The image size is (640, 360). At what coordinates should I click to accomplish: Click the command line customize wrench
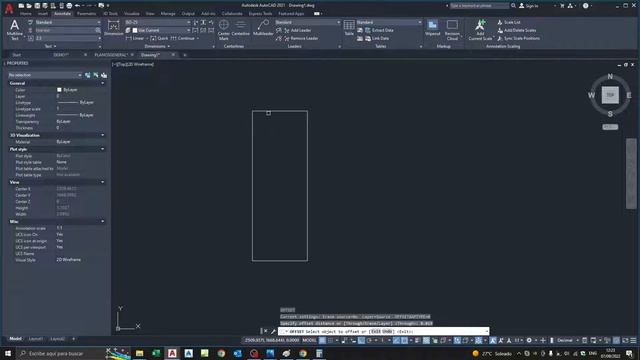coord(273,331)
